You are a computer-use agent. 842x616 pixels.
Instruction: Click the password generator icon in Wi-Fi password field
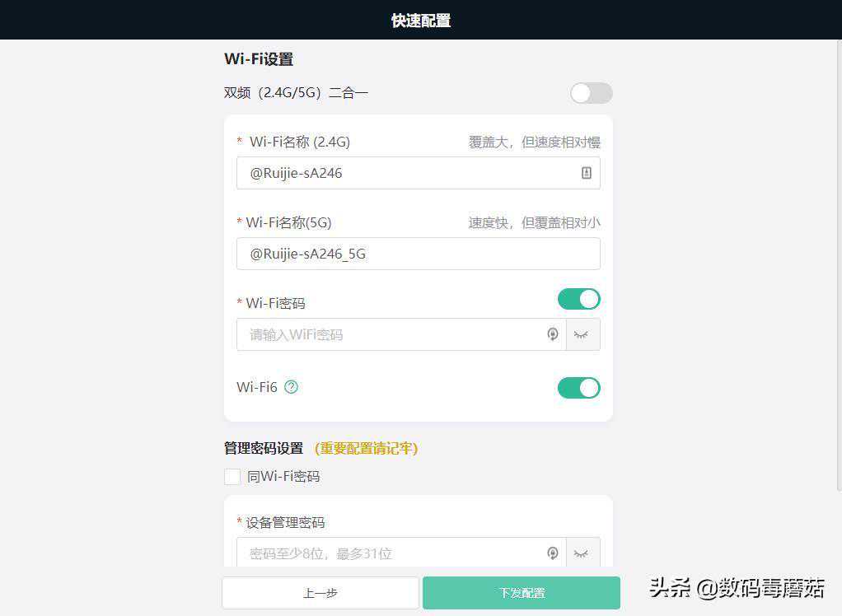point(553,334)
